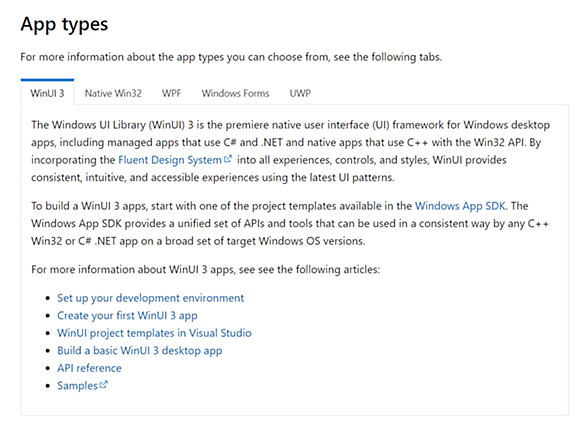Screen dimensions: 586x430
Task: Open the Samples link
Action: (77, 386)
